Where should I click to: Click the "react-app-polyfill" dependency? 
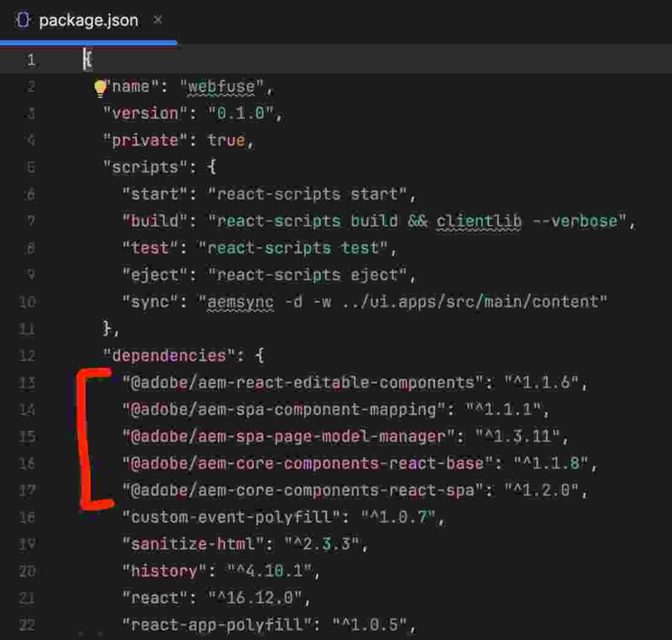(x=217, y=625)
